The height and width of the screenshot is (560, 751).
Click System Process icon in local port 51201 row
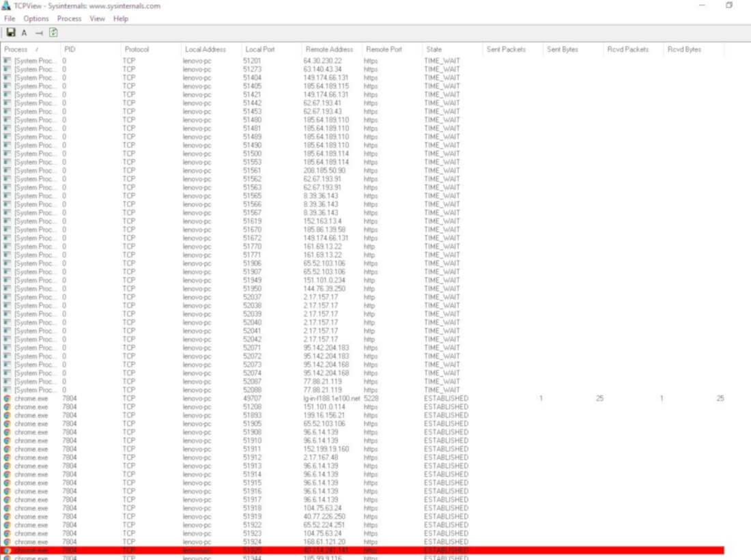[8, 61]
